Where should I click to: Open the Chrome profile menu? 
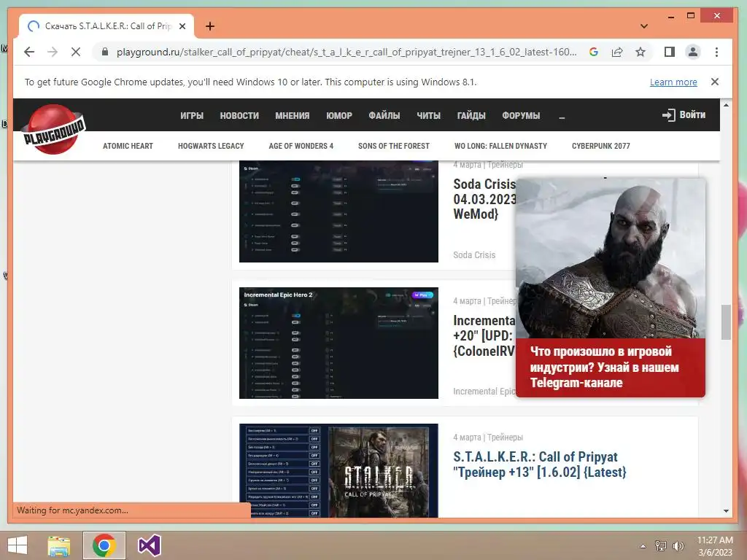pyautogui.click(x=693, y=52)
